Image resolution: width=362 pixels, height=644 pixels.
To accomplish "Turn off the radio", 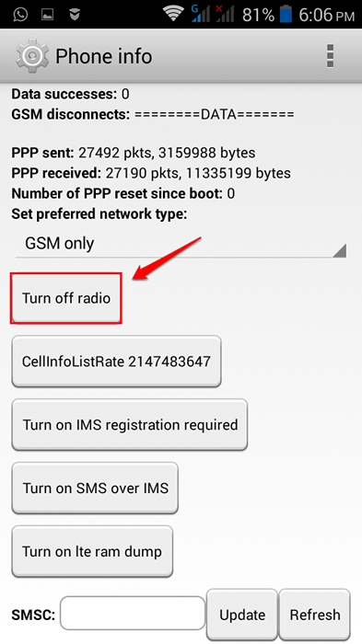I will [x=66, y=298].
